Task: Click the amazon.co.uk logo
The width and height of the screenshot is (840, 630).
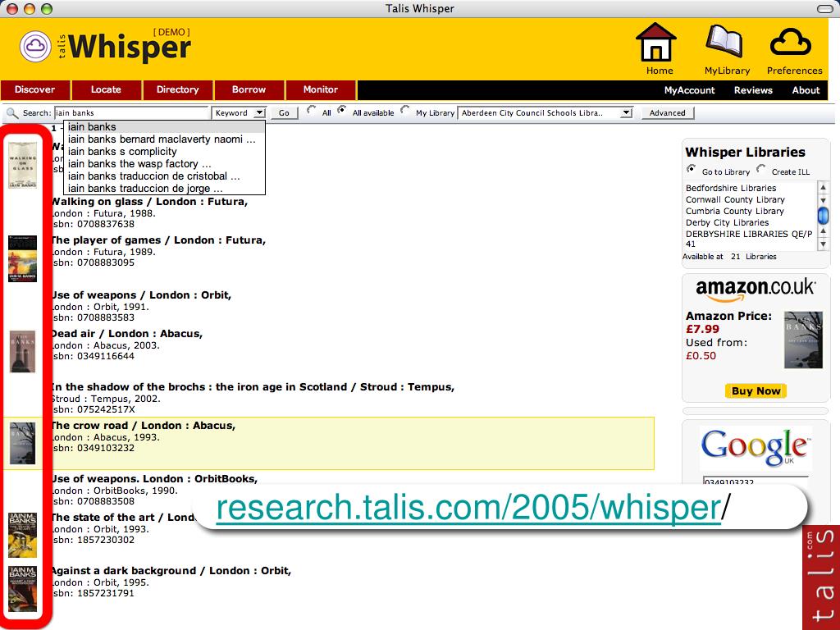Action: [x=756, y=290]
